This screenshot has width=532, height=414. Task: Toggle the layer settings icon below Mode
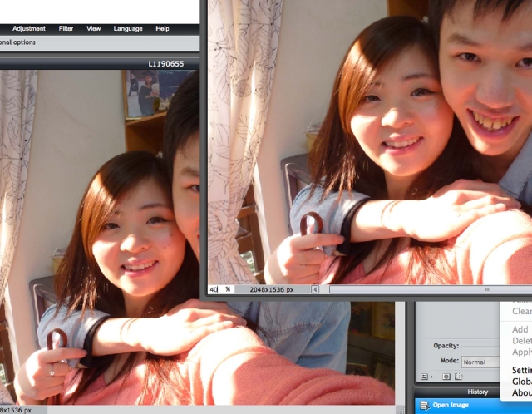[424, 377]
